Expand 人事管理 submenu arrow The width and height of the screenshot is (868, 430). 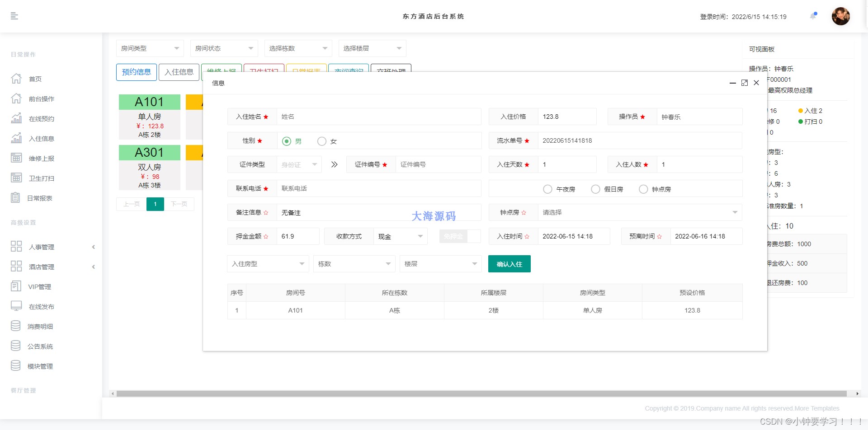(x=94, y=247)
